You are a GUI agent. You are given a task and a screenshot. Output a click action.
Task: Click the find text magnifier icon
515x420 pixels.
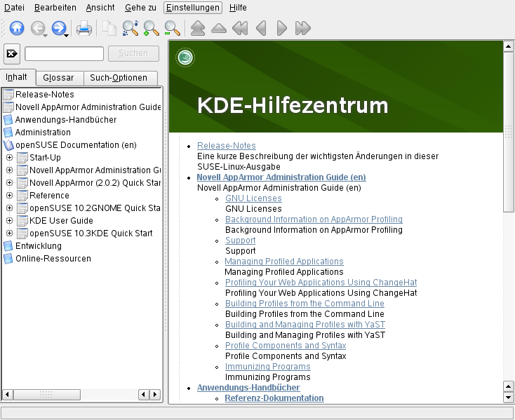[x=130, y=29]
